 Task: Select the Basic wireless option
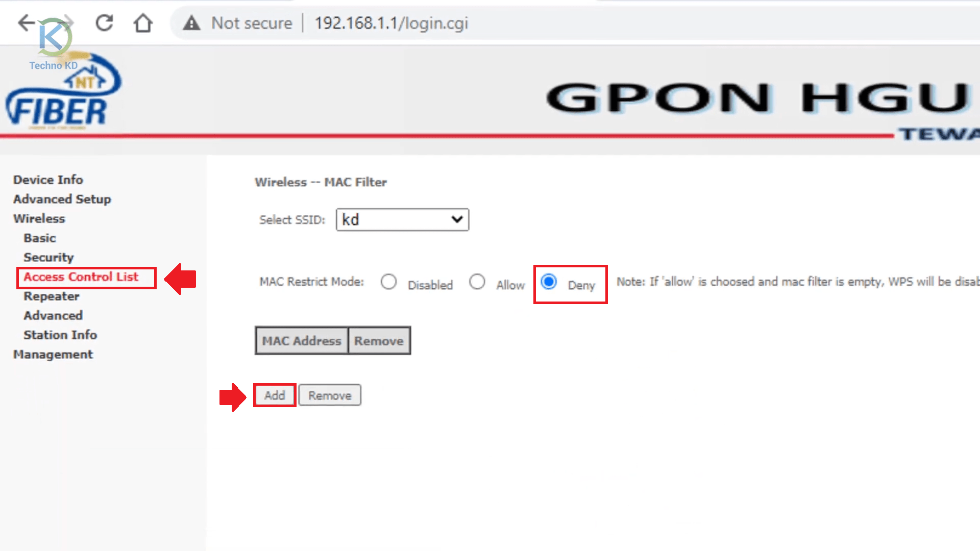pyautogui.click(x=39, y=237)
